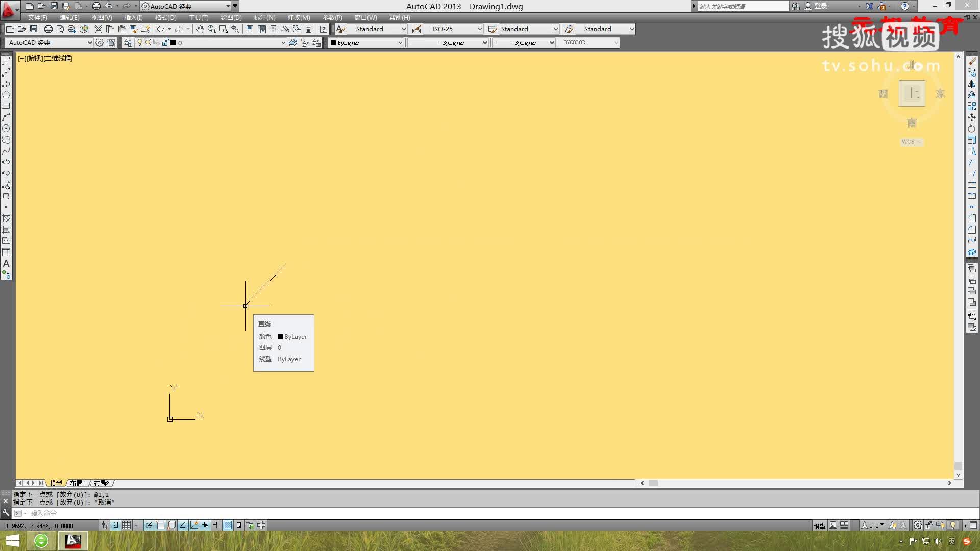Select the Multiline Text tool

click(6, 264)
